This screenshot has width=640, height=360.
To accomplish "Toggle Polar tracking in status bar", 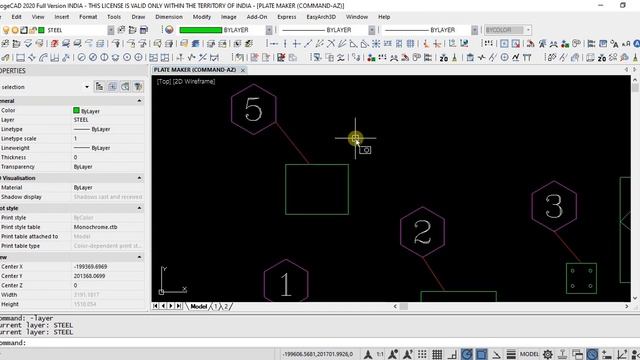I will point(467,354).
